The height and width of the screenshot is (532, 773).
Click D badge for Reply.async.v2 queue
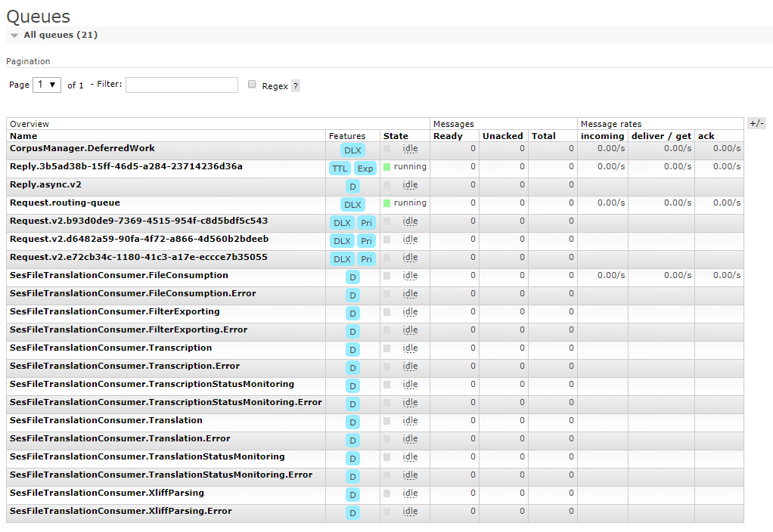click(x=352, y=186)
